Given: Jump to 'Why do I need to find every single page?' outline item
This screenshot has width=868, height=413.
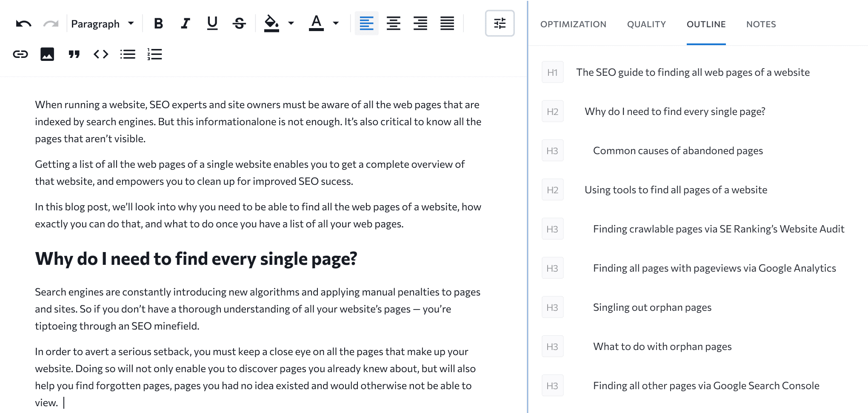Looking at the screenshot, I should 675,112.
